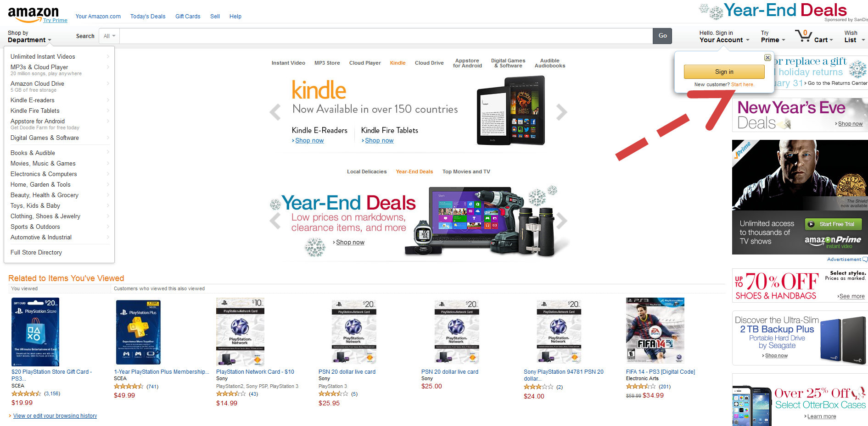
Task: Switch to the Cloud Drive tab
Action: 429,63
